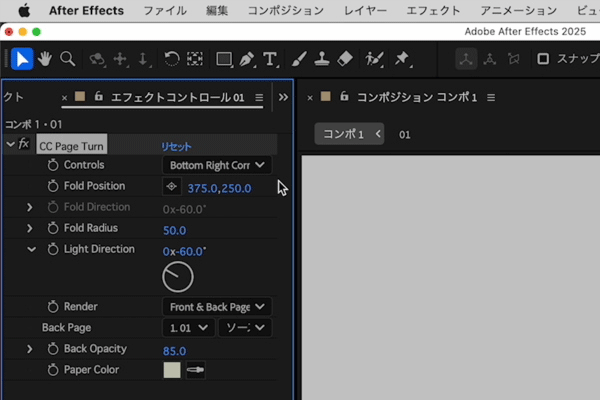Click the リセット link for CC Page Turn
The image size is (600, 400).
tap(176, 147)
